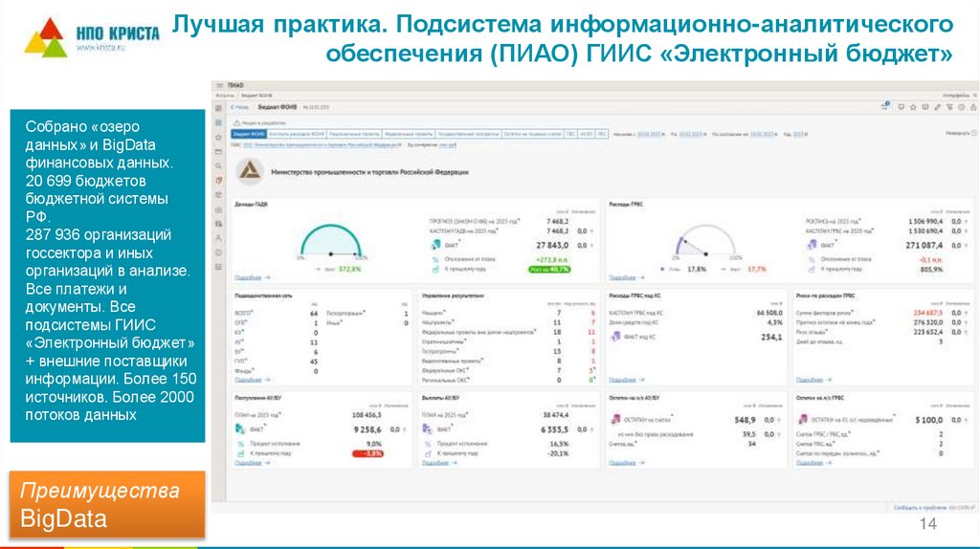Click the ФАКТ icon in Поступления АУ/БУ card
The height and width of the screenshot is (549, 980).
(x=240, y=429)
